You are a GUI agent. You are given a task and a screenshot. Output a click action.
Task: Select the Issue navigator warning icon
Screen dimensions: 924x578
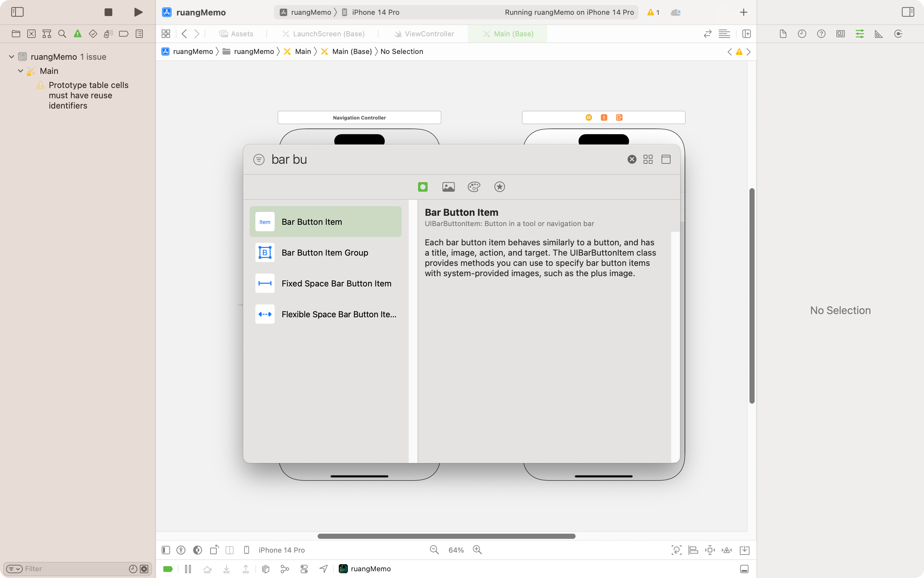click(78, 34)
